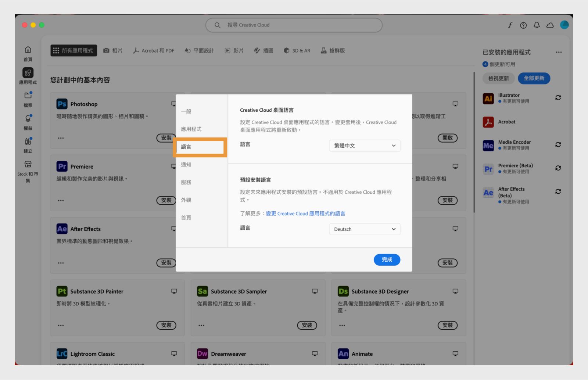The width and height of the screenshot is (588, 380).
Task: Click the 完成 button in the dialog
Action: 387,260
